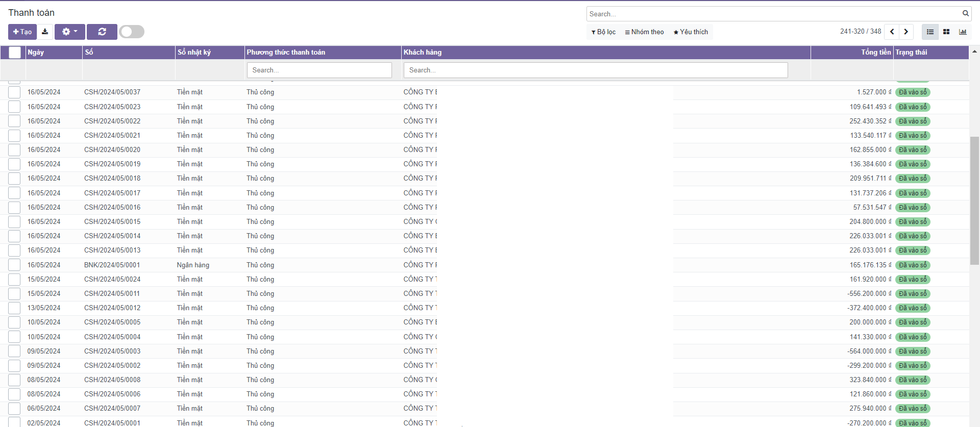Open the gear settings dropdown
Viewport: 980px width, 427px height.
pyautogui.click(x=70, y=32)
